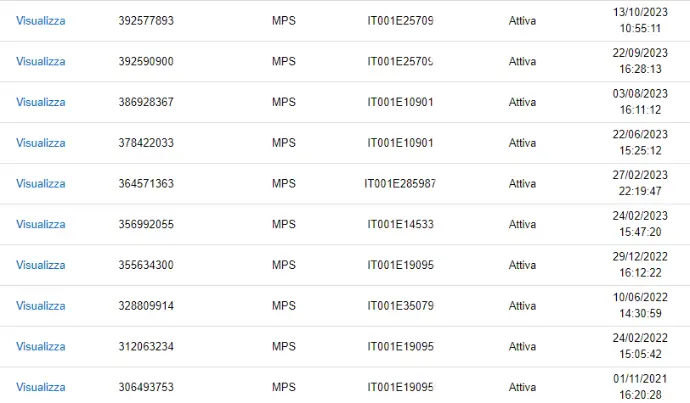The height and width of the screenshot is (403, 690).
Task: Click the date 01/11/2021 16:20:28
Action: 639,387
